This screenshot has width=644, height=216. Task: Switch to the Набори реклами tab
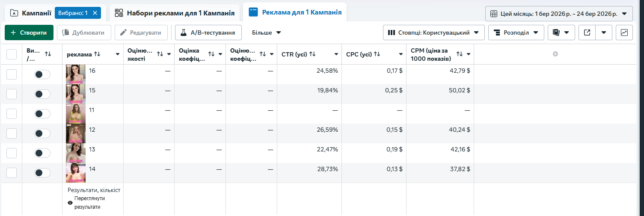pos(175,13)
